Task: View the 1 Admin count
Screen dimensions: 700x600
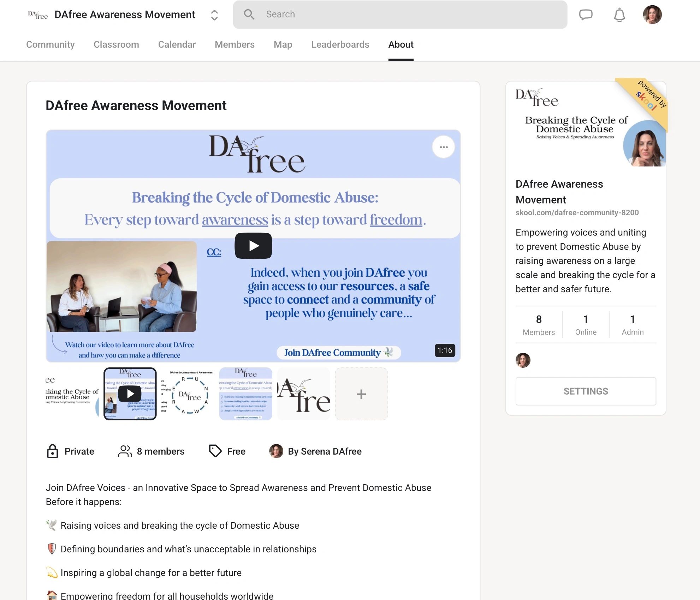Action: click(x=633, y=325)
